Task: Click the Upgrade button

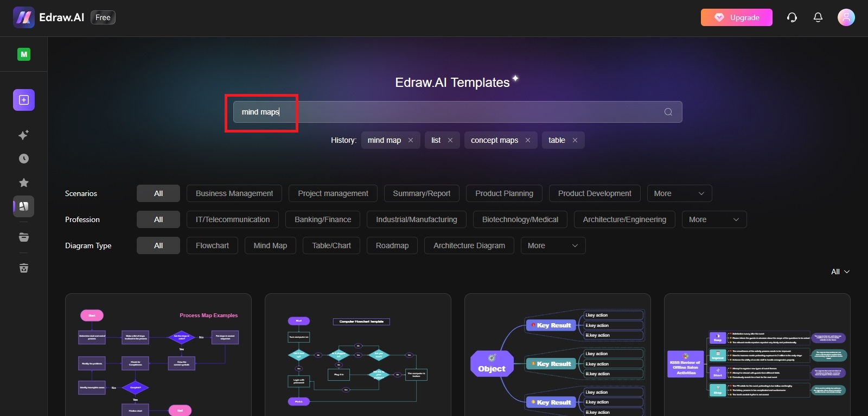Action: (737, 17)
